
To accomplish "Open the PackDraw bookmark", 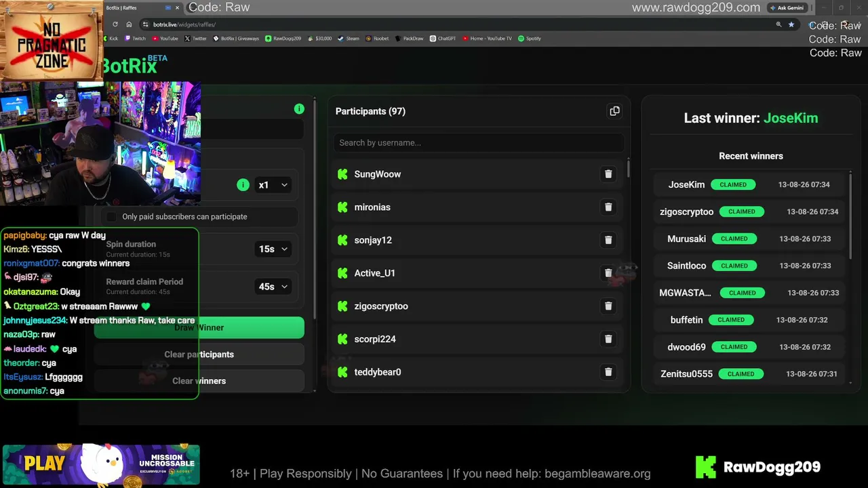I will click(x=410, y=39).
